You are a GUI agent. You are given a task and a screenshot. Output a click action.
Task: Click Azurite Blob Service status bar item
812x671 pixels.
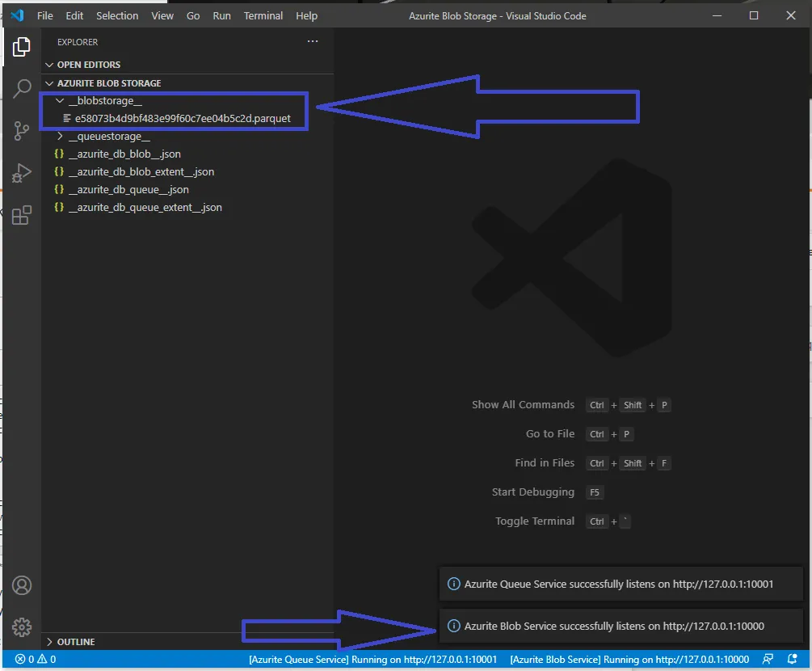pyautogui.click(x=629, y=659)
